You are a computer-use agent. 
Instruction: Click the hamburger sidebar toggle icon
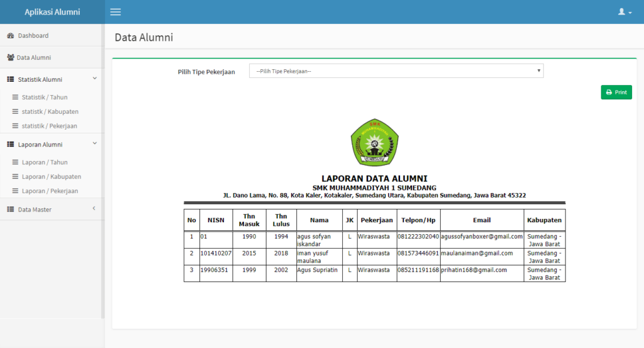coord(115,12)
